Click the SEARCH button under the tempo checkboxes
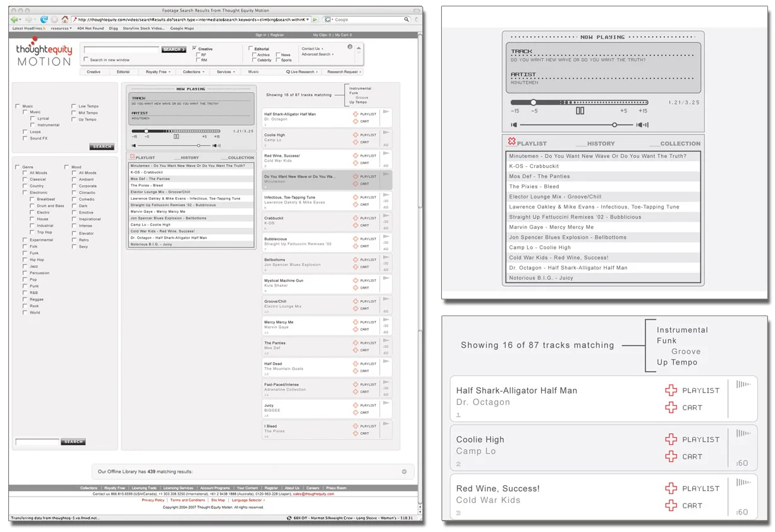The width and height of the screenshot is (775, 532). pyautogui.click(x=102, y=146)
